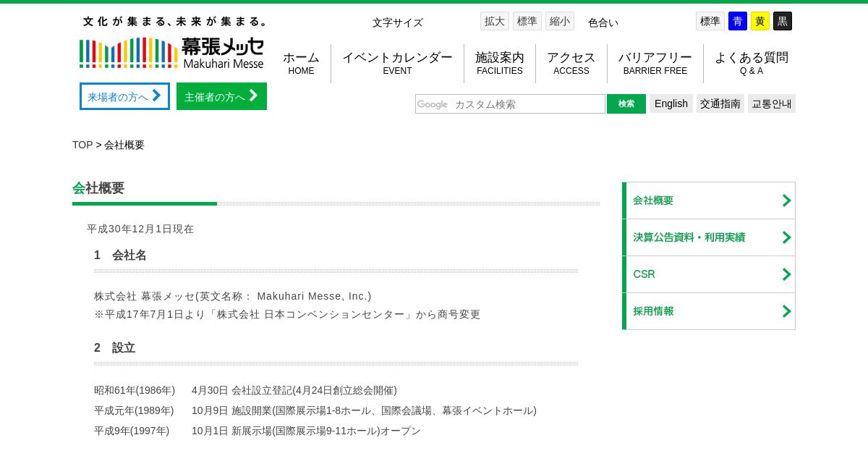Open the 主催者の方へ organizer button
Image resolution: width=868 pixels, height=456 pixels.
(221, 96)
